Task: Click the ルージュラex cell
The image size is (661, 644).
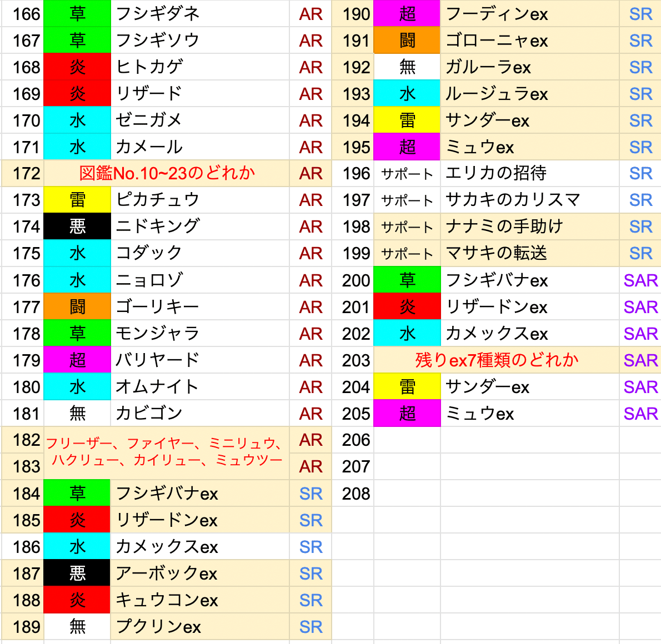Action: pyautogui.click(x=530, y=94)
